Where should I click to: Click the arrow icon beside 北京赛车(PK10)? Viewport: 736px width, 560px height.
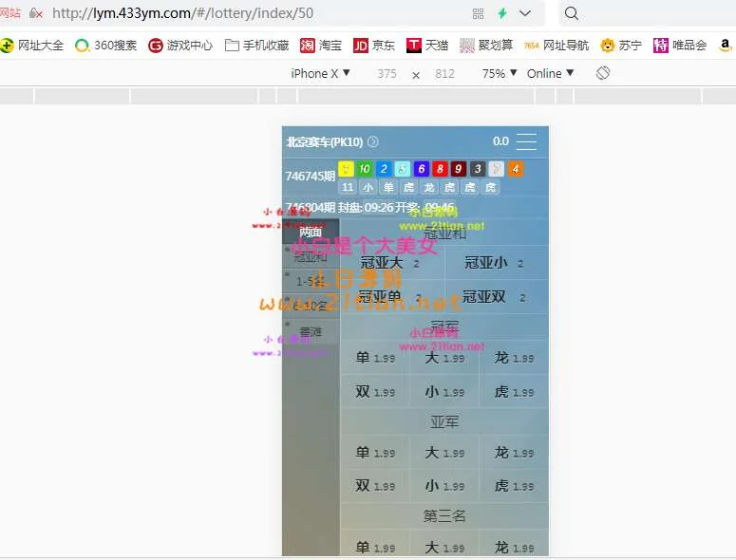coord(373,142)
